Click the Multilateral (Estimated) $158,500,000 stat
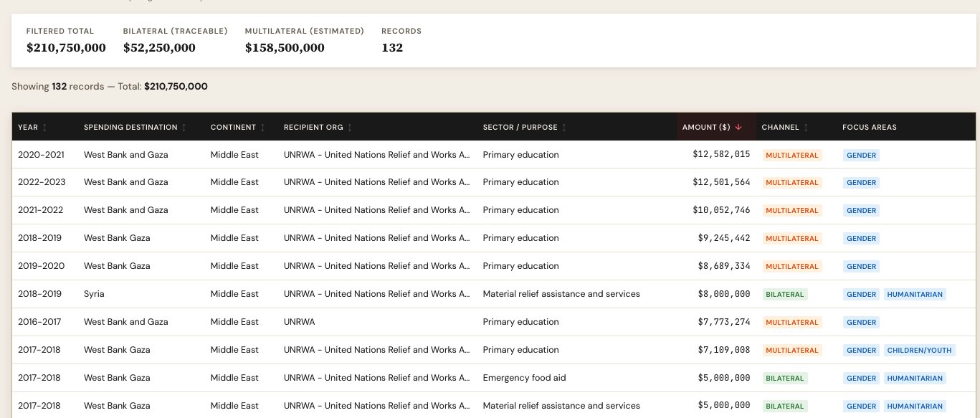The width and height of the screenshot is (980, 418). (x=285, y=48)
